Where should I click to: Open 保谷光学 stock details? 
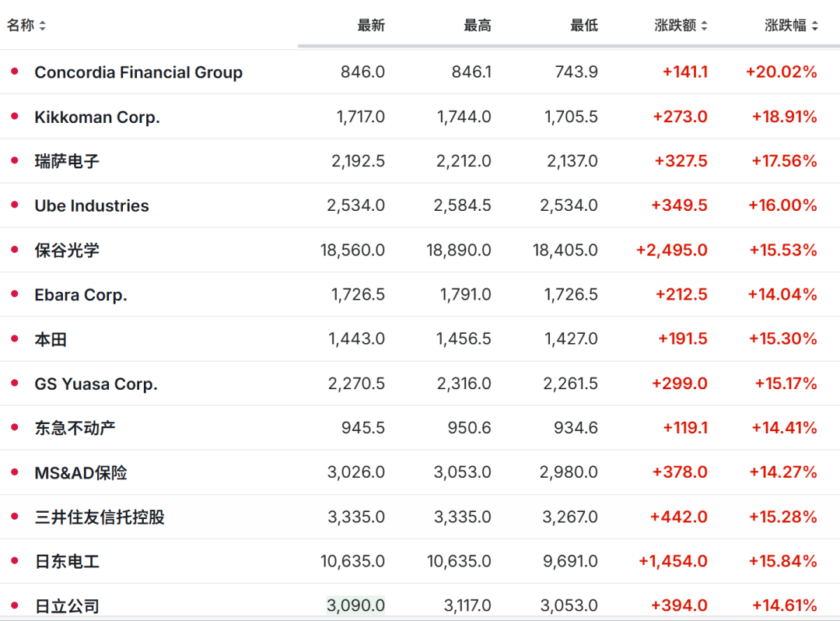click(67, 251)
